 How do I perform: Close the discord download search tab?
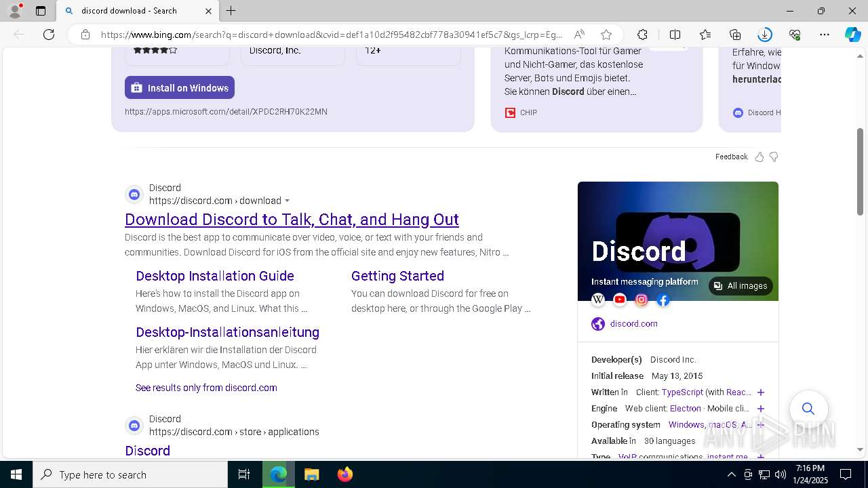point(208,11)
